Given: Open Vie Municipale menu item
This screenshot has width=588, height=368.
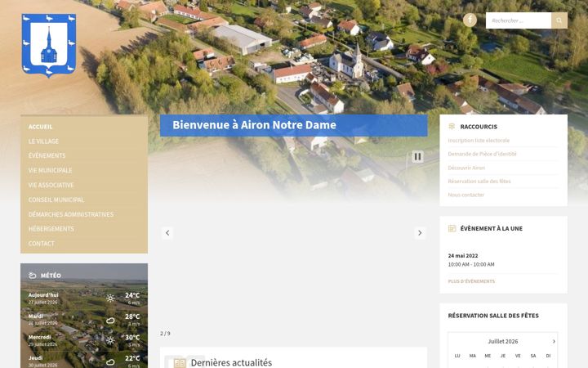Looking at the screenshot, I should (x=51, y=170).
